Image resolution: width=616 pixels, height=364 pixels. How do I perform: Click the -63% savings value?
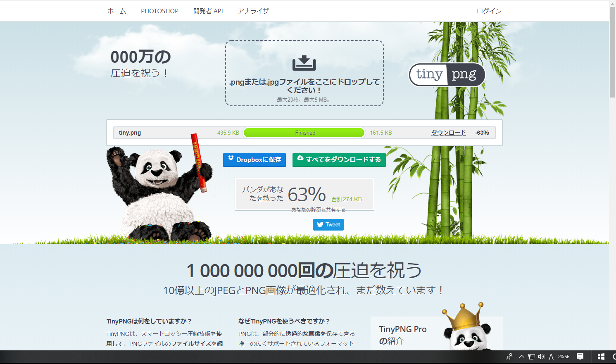[482, 133]
